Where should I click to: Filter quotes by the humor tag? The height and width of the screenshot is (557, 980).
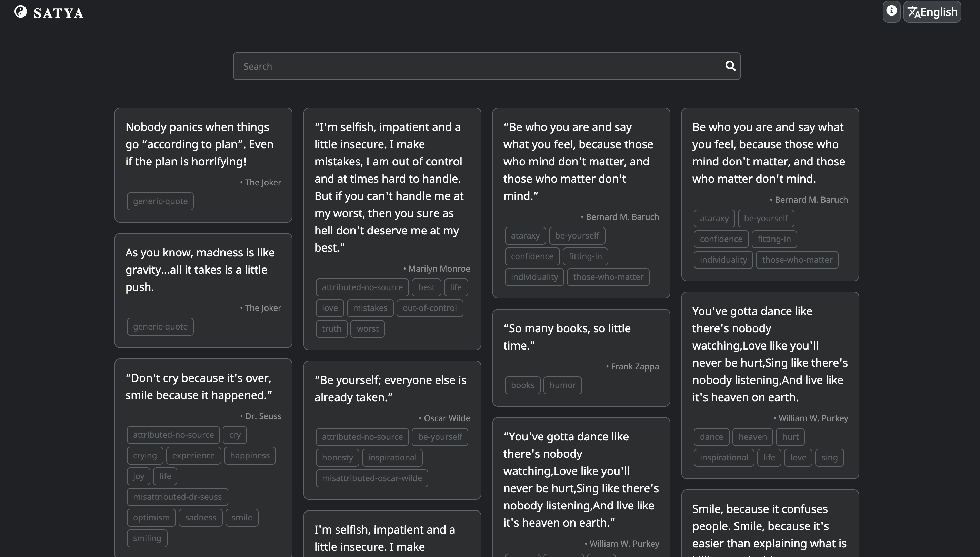(562, 385)
